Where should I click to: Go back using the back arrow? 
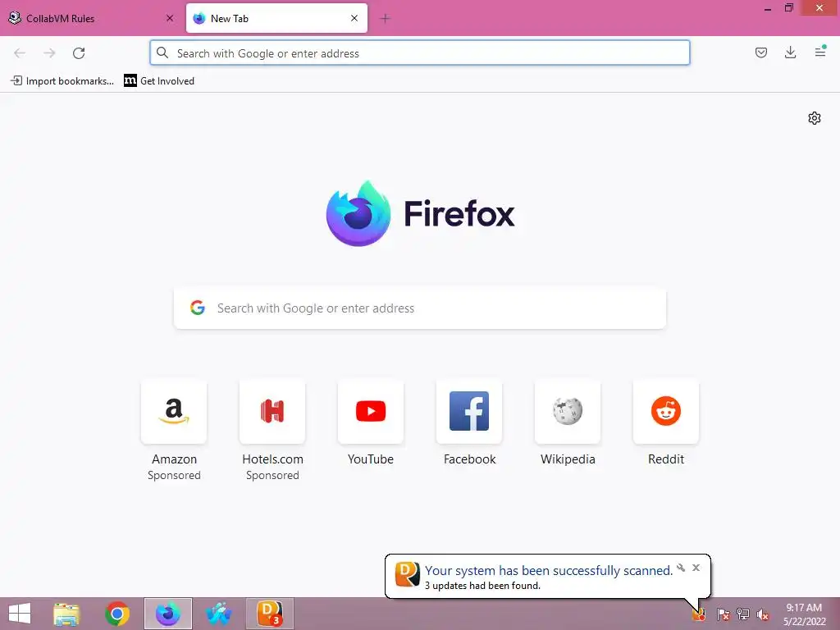point(20,53)
